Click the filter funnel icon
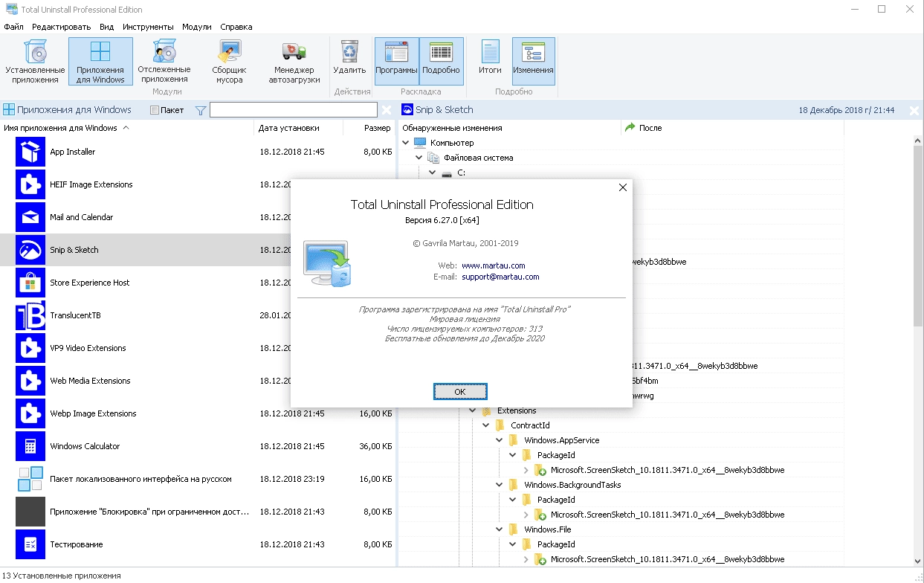The height and width of the screenshot is (583, 924). coord(200,110)
